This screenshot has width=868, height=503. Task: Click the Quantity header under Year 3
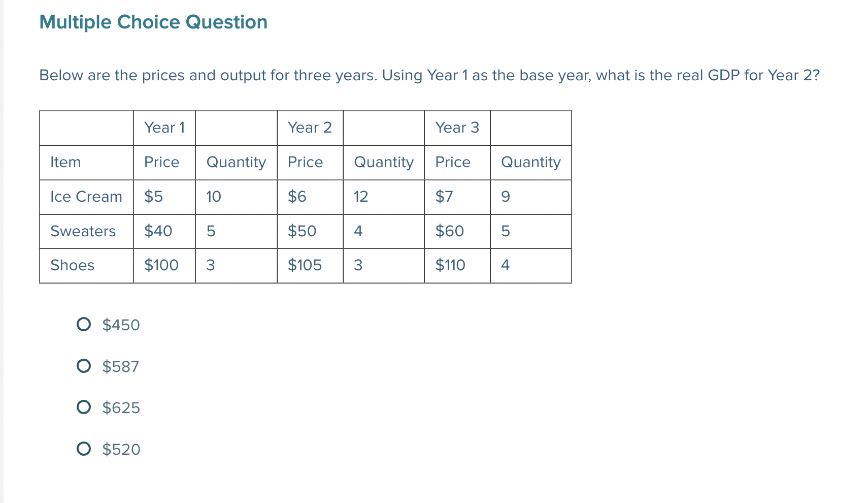(x=530, y=163)
